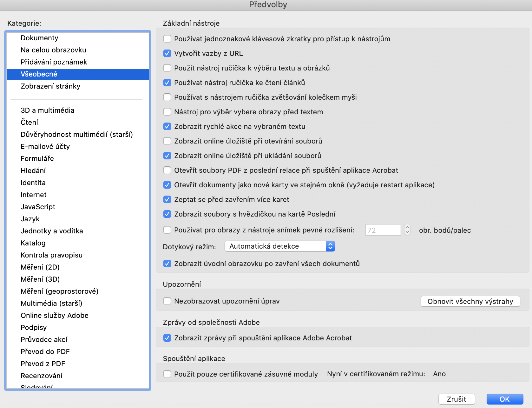Click "Obnovit všechny výstrahy" button
Image resolution: width=532 pixels, height=408 pixels.
(470, 301)
